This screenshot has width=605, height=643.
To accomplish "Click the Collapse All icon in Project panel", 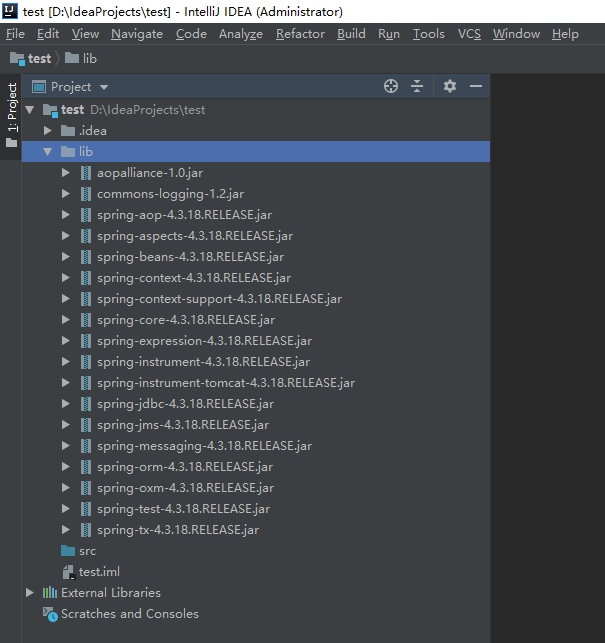I will [417, 87].
